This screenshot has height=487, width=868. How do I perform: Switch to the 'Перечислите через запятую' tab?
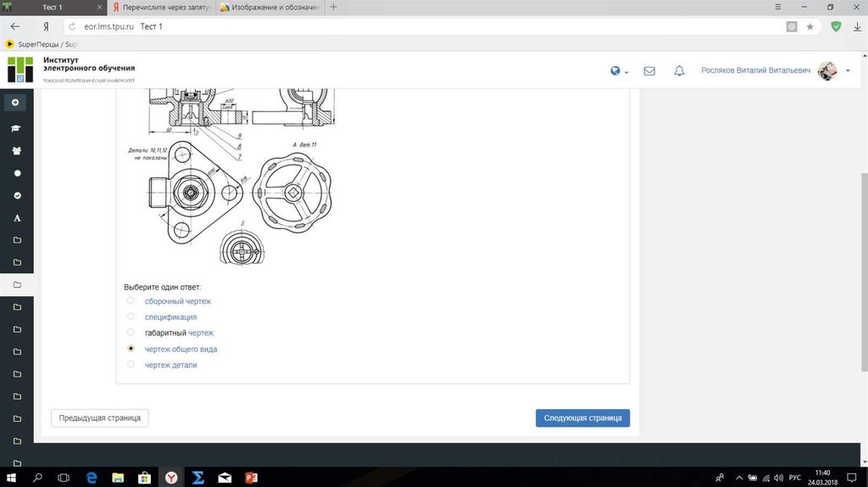(161, 7)
